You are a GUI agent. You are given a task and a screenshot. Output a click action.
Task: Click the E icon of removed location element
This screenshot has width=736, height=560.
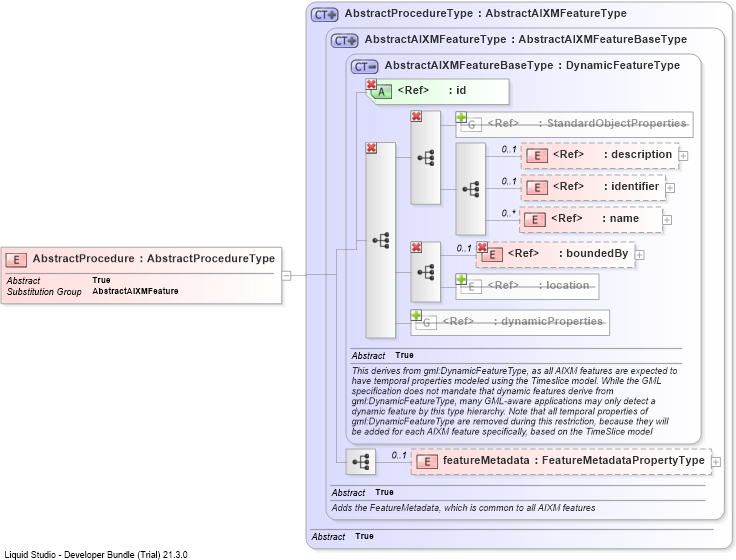click(x=472, y=286)
